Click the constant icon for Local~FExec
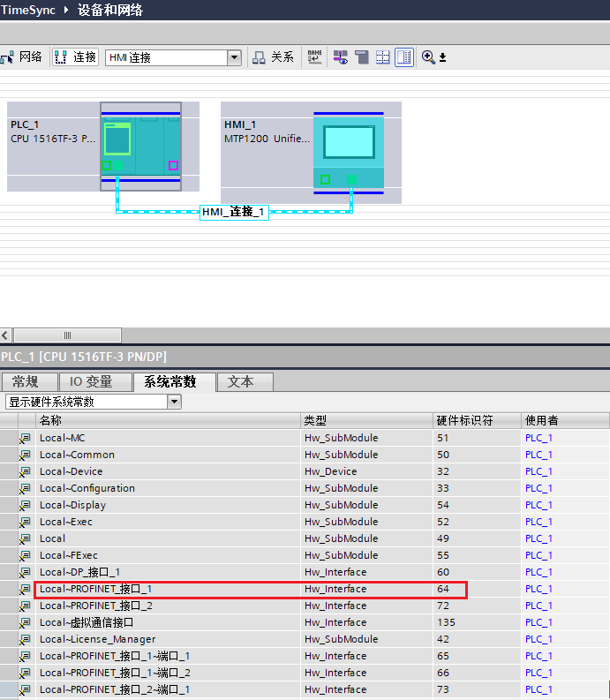The width and height of the screenshot is (610, 700). pos(25,556)
